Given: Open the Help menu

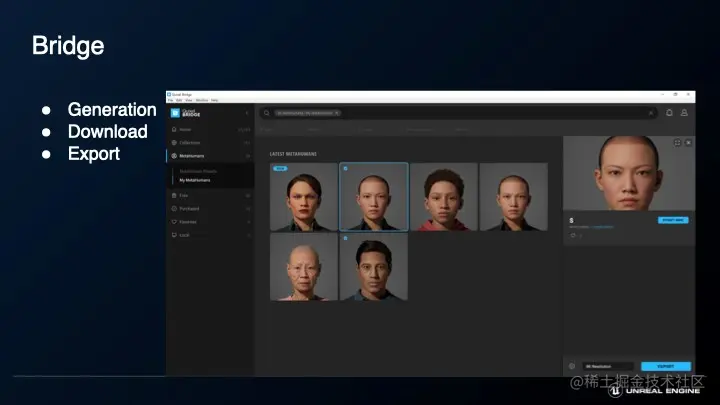Looking at the screenshot, I should [214, 100].
